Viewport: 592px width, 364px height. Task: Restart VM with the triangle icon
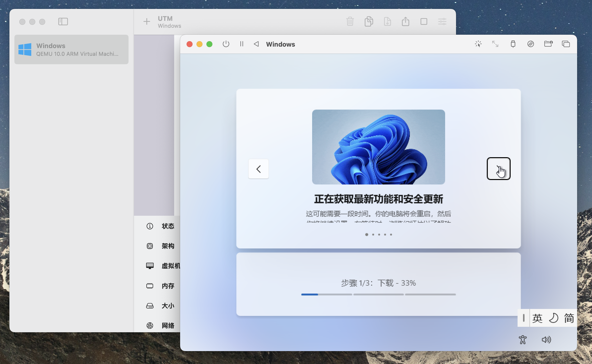pos(257,44)
